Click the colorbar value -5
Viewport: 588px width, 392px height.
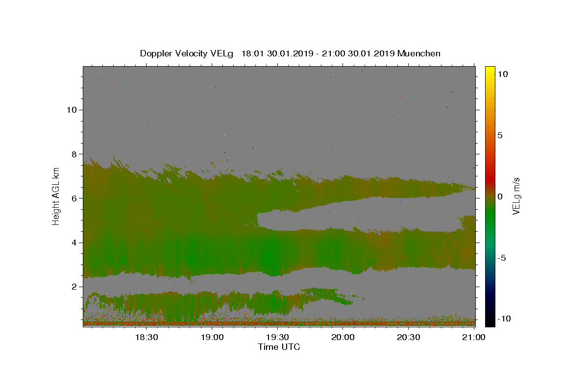click(x=501, y=258)
